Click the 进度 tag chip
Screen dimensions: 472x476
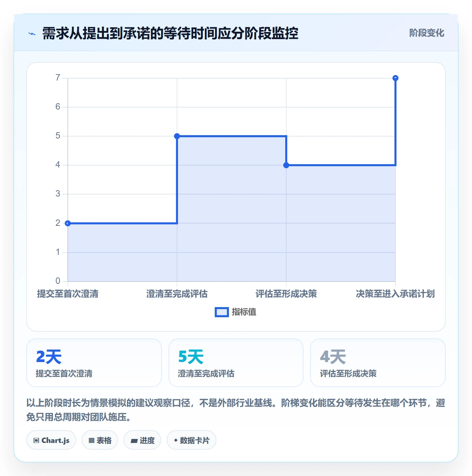click(142, 440)
